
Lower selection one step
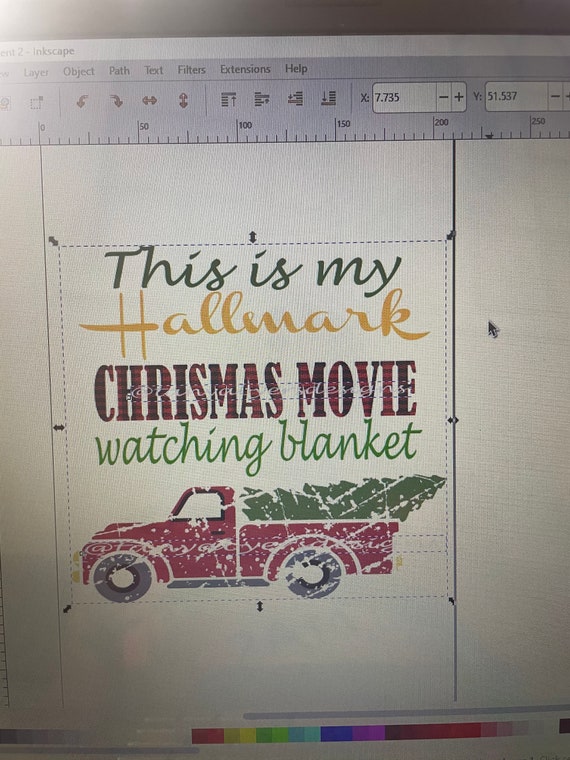[x=295, y=98]
